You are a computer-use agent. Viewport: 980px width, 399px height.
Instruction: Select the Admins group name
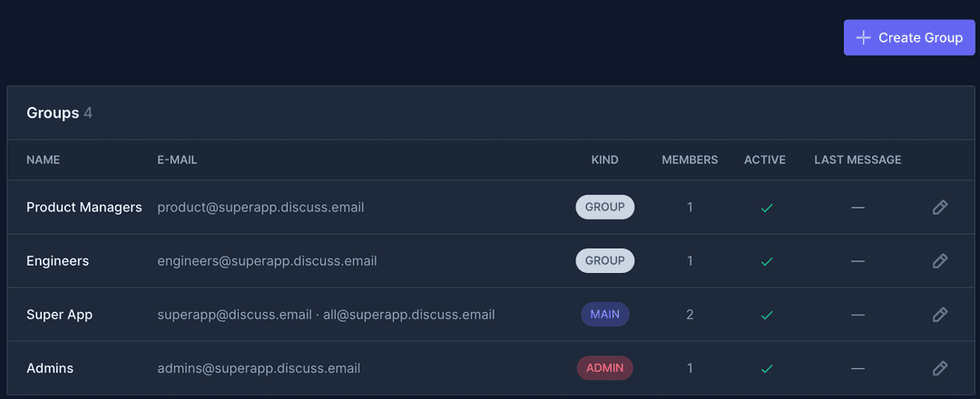(50, 368)
